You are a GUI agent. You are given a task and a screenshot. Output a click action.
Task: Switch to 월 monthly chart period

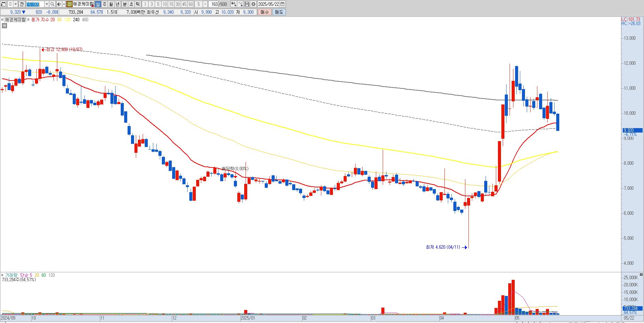[x=111, y=4]
